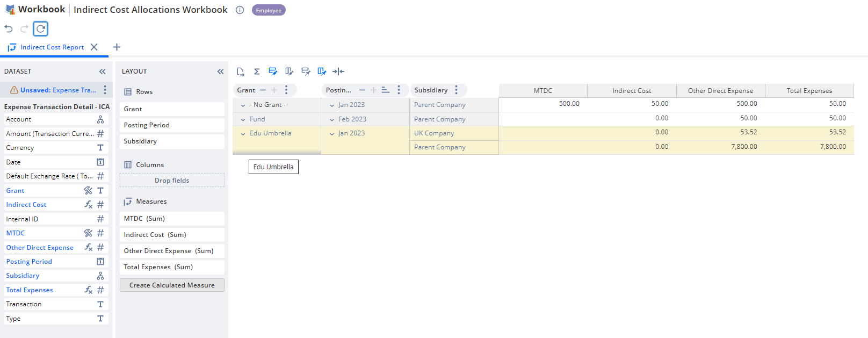Image resolution: width=868 pixels, height=338 pixels.
Task: Click the text type icon on Currency field
Action: 100,147
